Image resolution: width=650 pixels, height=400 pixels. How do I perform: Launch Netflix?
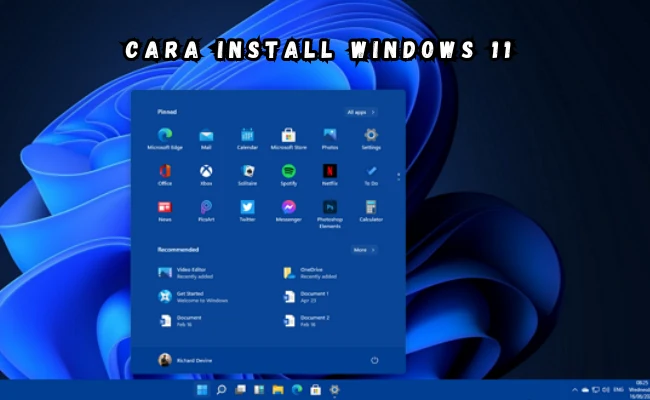click(x=330, y=175)
